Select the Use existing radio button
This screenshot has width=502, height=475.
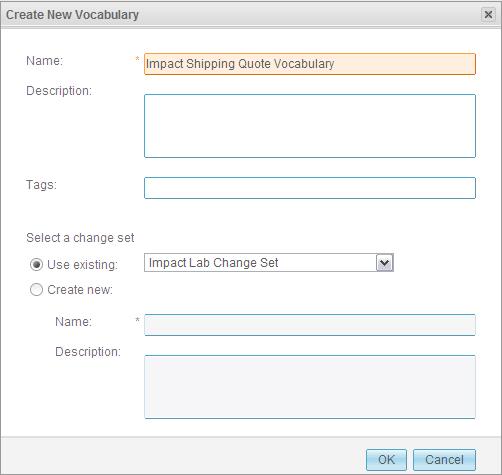pos(36,265)
